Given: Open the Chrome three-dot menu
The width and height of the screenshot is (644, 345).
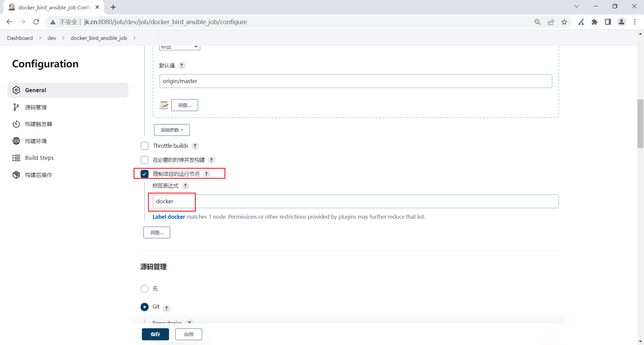Looking at the screenshot, I should coord(635,22).
